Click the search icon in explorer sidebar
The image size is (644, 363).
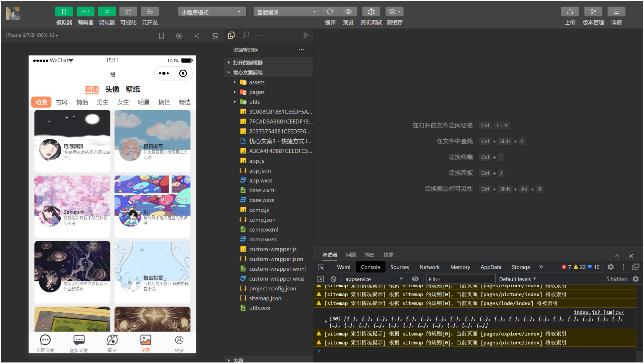point(246,35)
